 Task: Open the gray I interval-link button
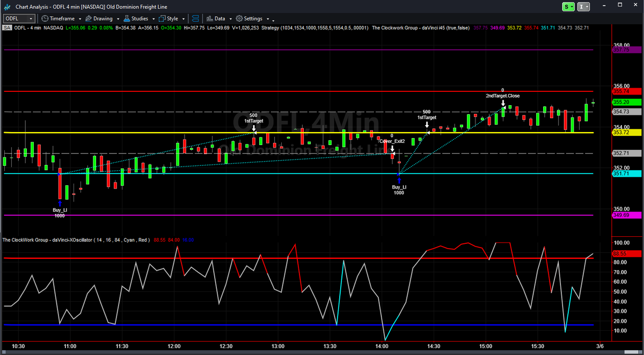(x=583, y=6)
